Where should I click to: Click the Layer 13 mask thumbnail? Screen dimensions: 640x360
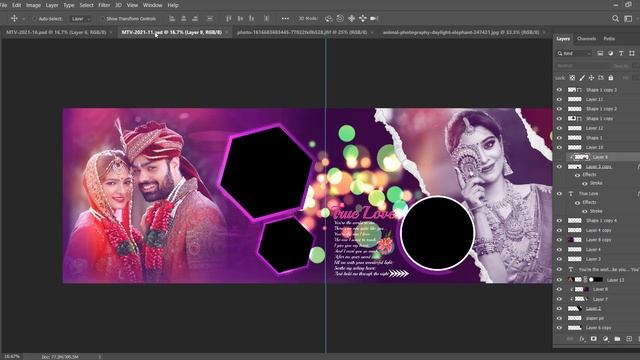pos(596,280)
